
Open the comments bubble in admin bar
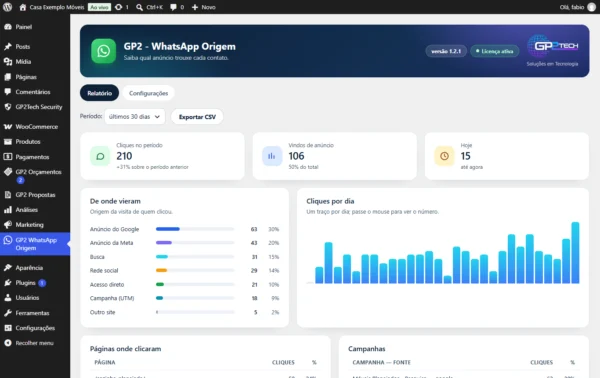pyautogui.click(x=173, y=7)
